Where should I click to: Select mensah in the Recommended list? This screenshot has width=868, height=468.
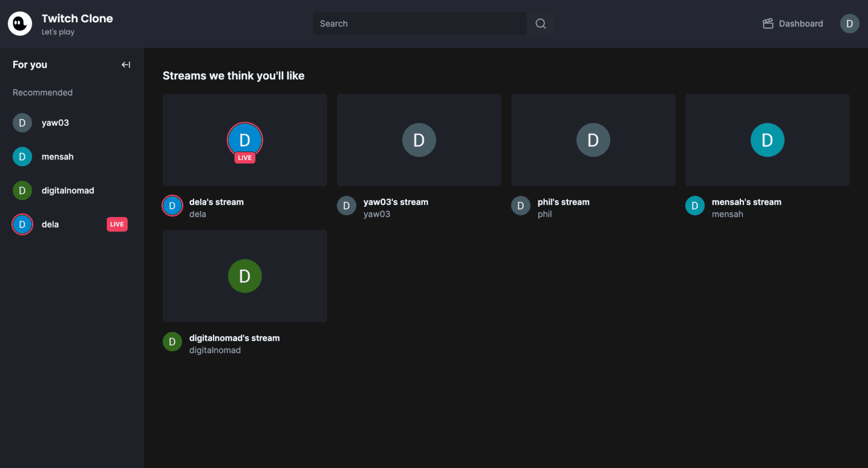(57, 157)
